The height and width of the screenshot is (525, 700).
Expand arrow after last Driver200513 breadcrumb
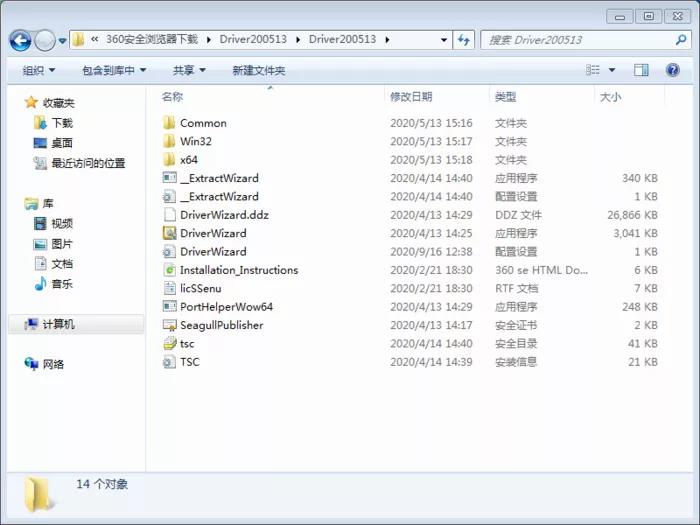click(x=387, y=40)
